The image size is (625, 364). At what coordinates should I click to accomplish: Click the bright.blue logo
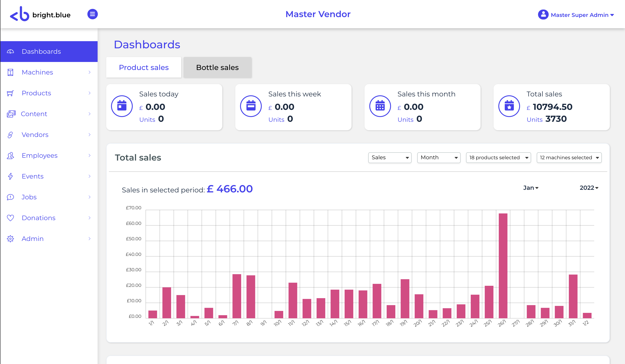click(x=40, y=14)
